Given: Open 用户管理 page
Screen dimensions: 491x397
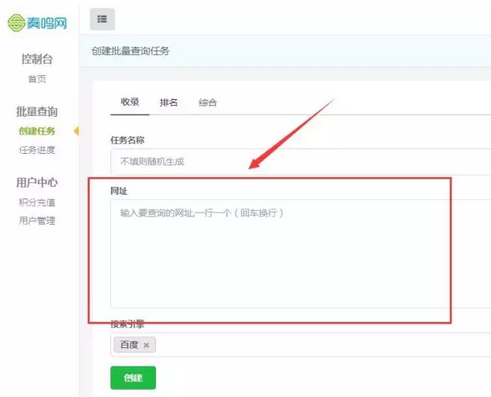Looking at the screenshot, I should pos(37,221).
